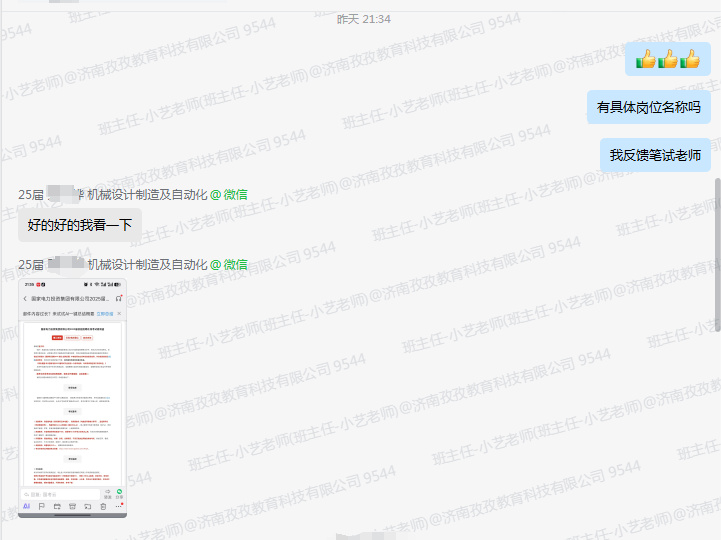Click back arrow in the phone screenshot header
Image resolution: width=721 pixels, height=540 pixels.
tap(25, 299)
